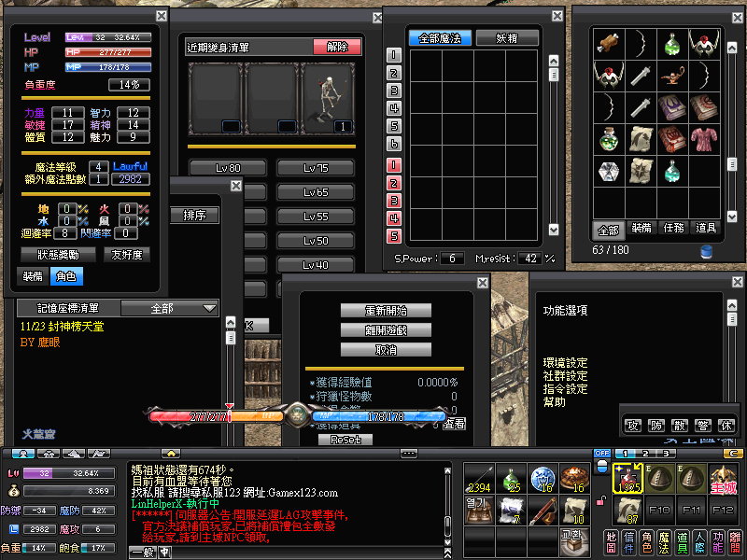The width and height of the screenshot is (747, 560).
Task: Click the 取消 cancel button
Action: pyautogui.click(x=386, y=350)
